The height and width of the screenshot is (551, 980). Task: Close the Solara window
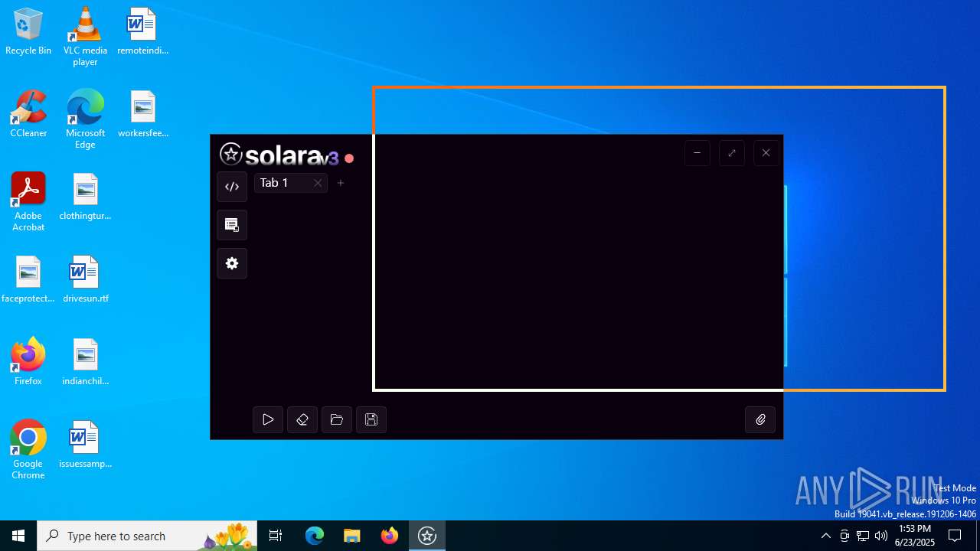coord(766,153)
